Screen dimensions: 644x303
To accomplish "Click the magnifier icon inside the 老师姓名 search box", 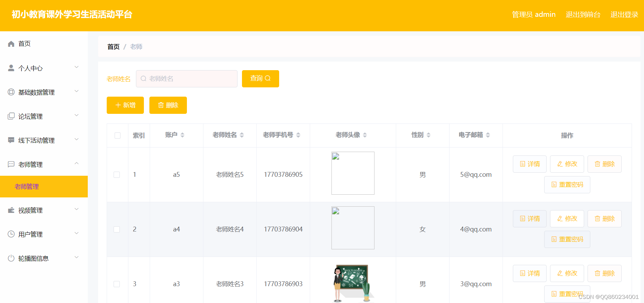I will (x=144, y=78).
